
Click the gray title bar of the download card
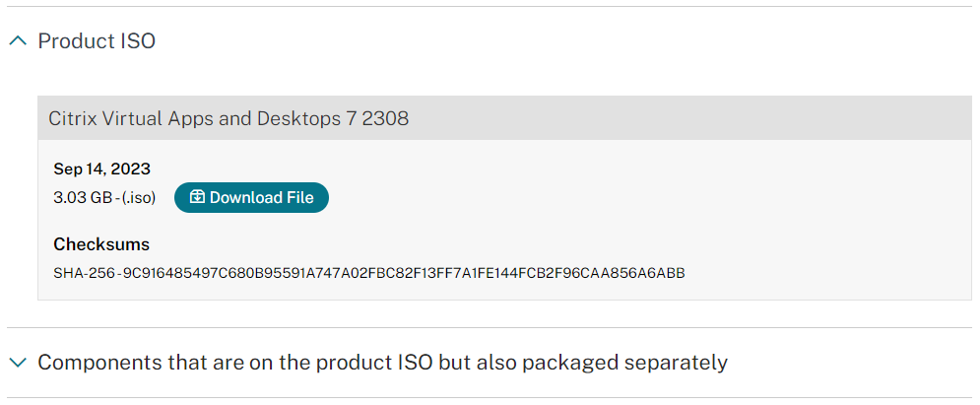[504, 117]
